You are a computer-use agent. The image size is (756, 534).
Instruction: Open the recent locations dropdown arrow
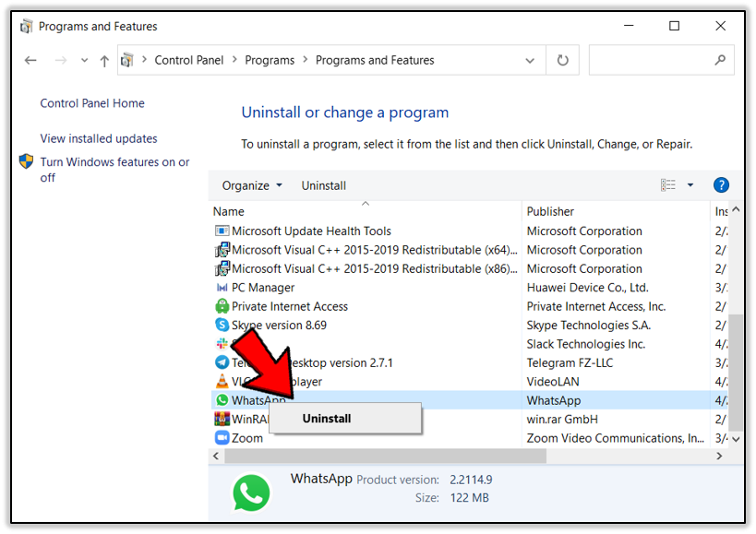click(x=84, y=60)
